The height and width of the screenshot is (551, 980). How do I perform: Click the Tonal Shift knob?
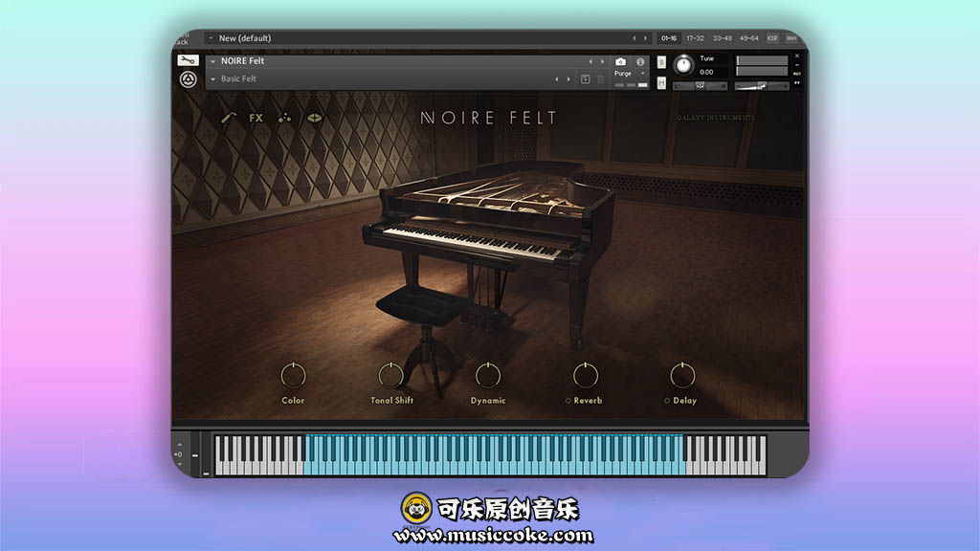point(390,375)
